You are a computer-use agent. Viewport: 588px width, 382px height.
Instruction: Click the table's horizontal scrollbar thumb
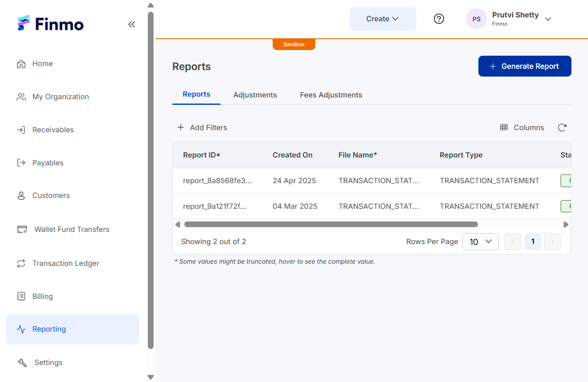[x=331, y=225]
